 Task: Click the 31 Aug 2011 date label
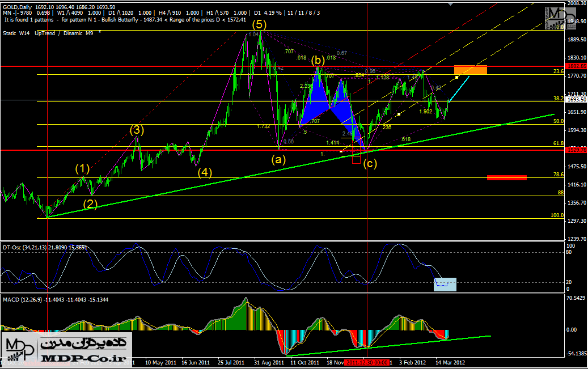[x=269, y=363]
